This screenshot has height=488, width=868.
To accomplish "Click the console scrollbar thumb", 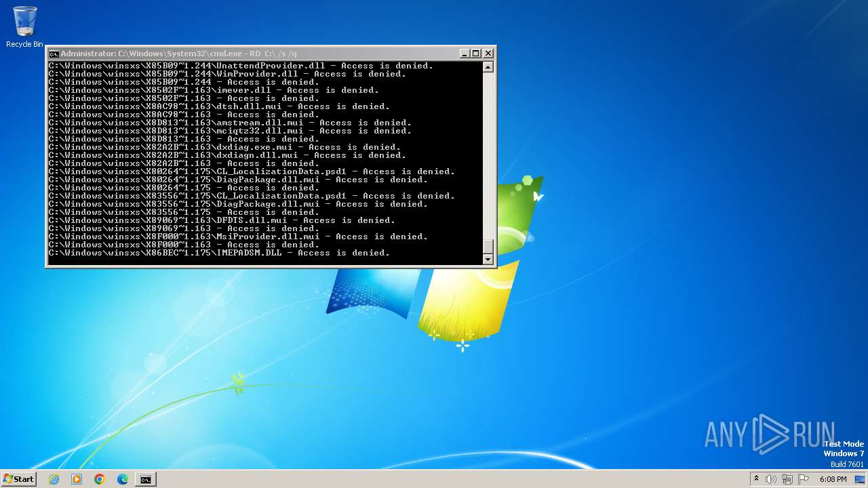I will point(488,247).
